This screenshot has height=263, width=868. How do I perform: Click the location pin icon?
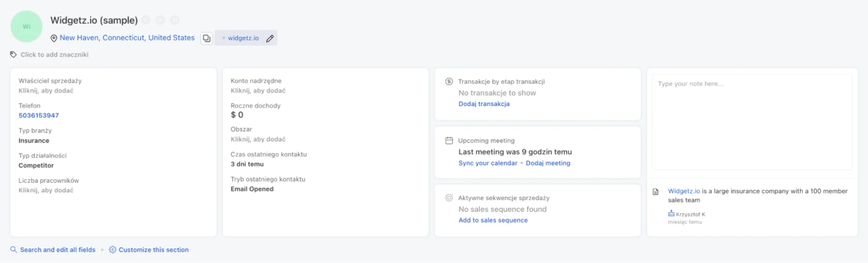pos(54,38)
